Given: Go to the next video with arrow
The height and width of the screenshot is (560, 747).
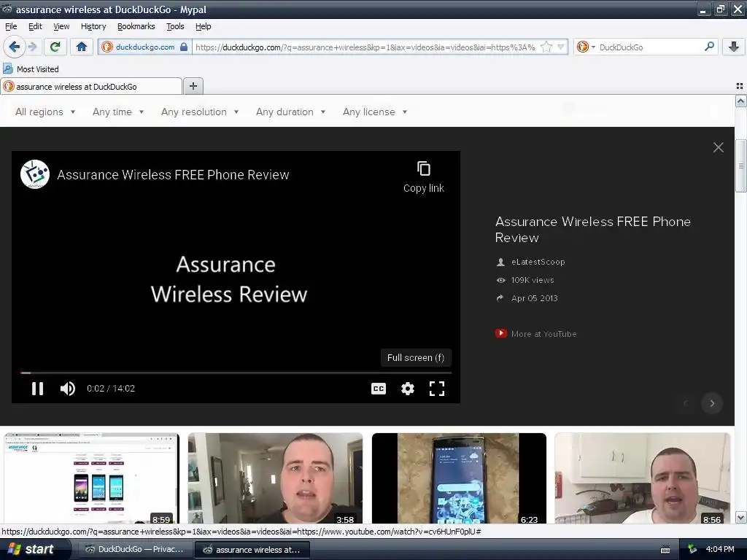Looking at the screenshot, I should (712, 403).
